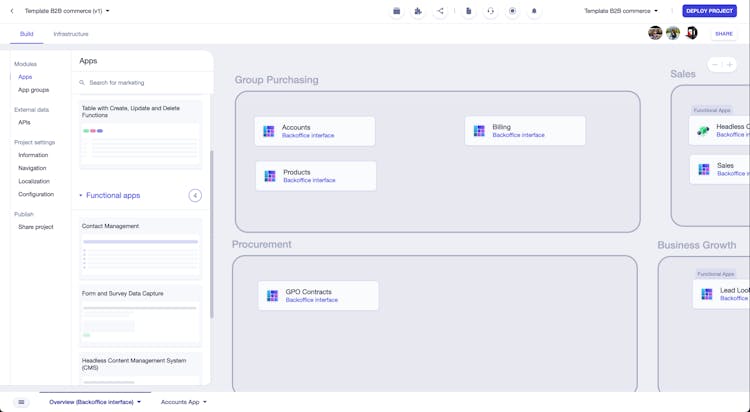Click the share-nodes icon in toolbar
The image size is (750, 412).
click(440, 11)
